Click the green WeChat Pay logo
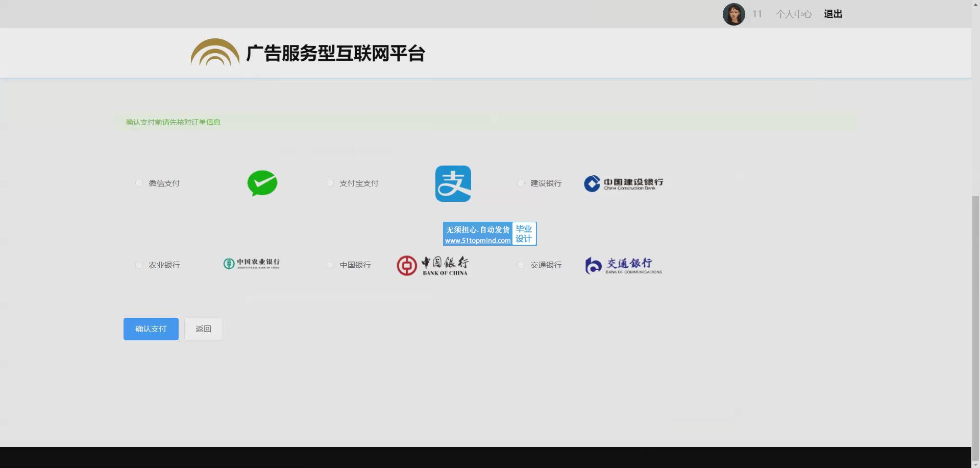The width and height of the screenshot is (980, 468). 262,183
